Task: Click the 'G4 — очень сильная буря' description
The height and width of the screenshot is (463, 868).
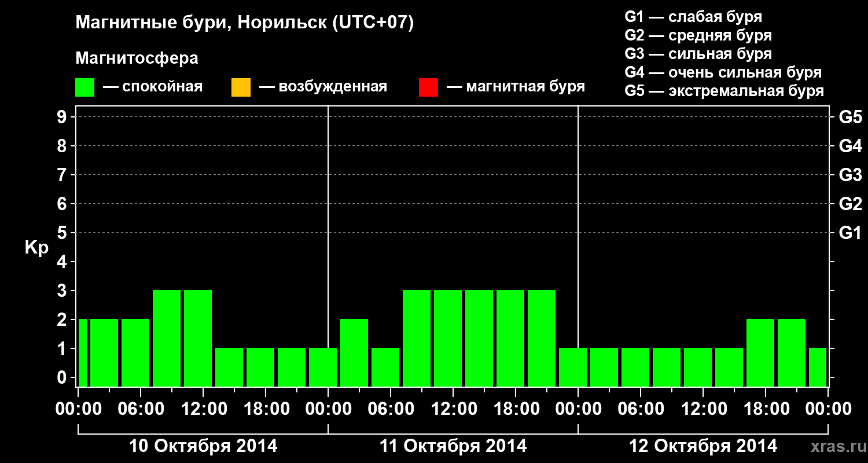Action: (723, 72)
